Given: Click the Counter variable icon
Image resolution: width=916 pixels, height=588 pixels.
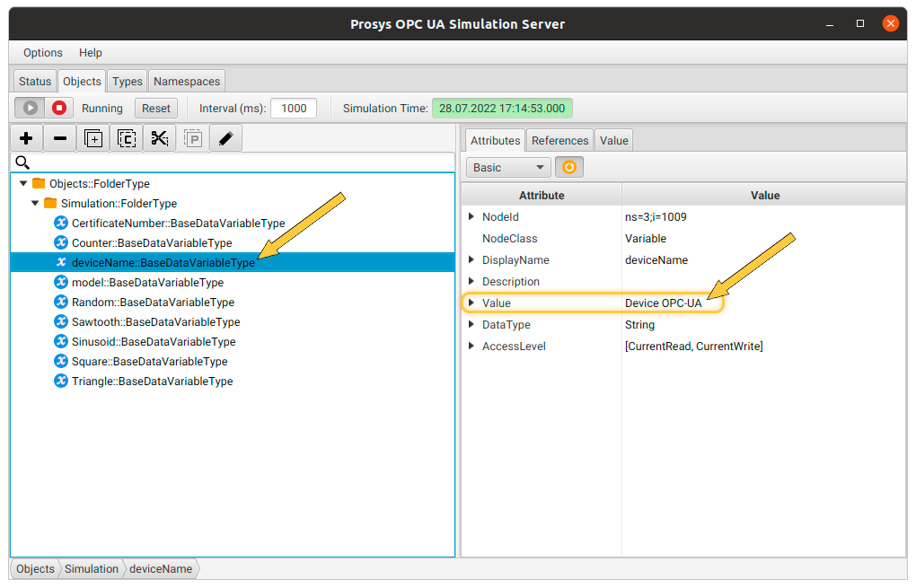Looking at the screenshot, I should (x=61, y=242).
